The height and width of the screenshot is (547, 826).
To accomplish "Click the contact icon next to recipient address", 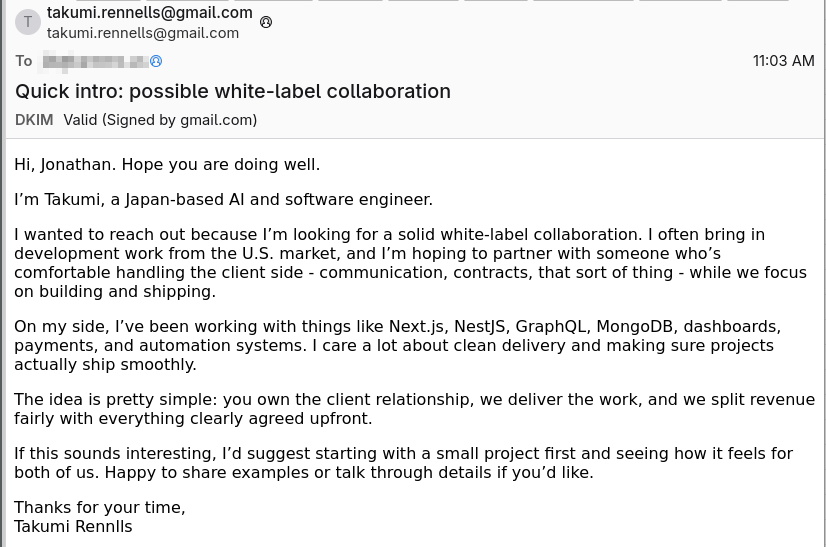I will pos(156,61).
